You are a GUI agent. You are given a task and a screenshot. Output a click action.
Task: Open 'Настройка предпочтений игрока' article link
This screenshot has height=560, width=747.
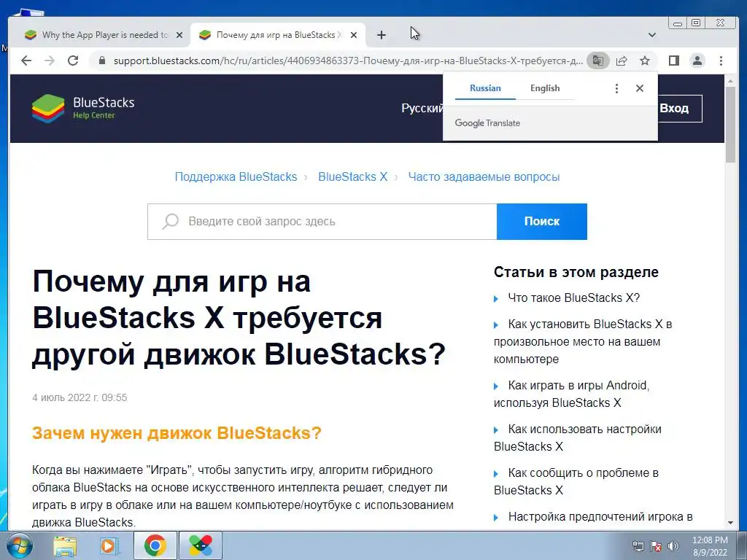[x=600, y=517]
